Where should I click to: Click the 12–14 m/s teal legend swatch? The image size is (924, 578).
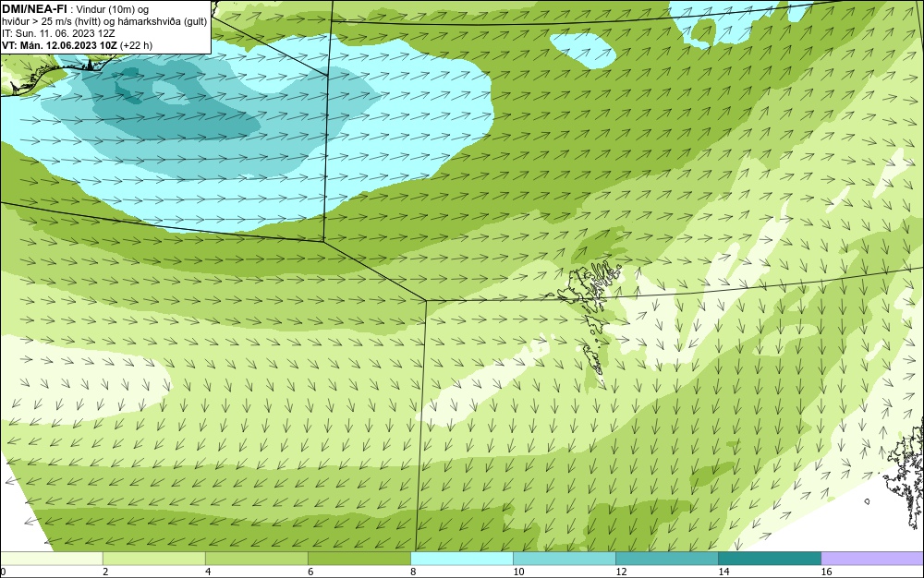tap(667, 559)
